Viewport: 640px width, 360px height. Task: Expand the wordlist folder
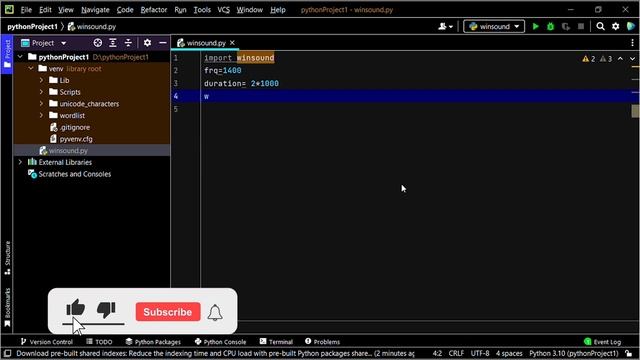pos(41,116)
